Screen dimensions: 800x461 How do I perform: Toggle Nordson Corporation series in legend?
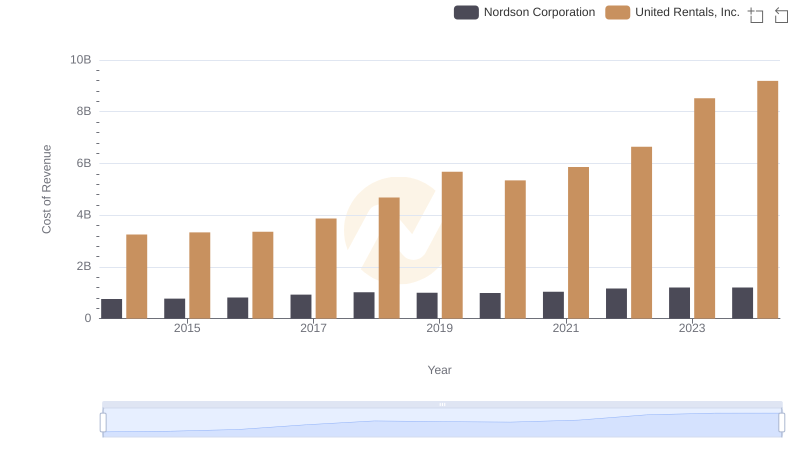coord(524,12)
